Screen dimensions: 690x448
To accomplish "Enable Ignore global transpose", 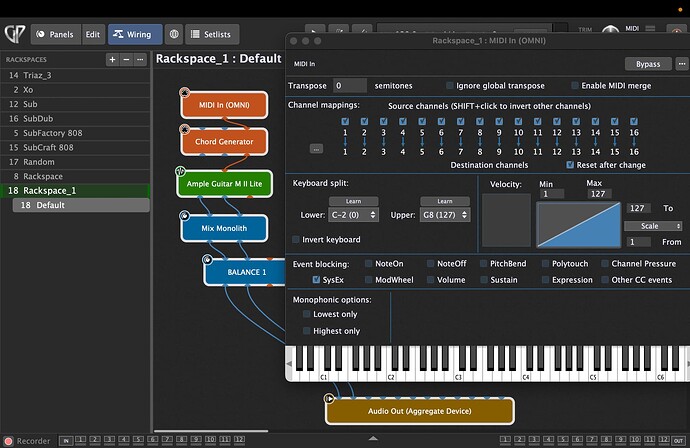I will [x=449, y=85].
